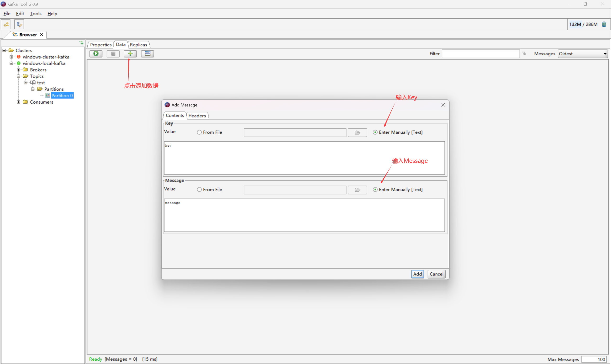The image size is (611, 364).
Task: Select Message From File radio button
Action: tap(199, 190)
